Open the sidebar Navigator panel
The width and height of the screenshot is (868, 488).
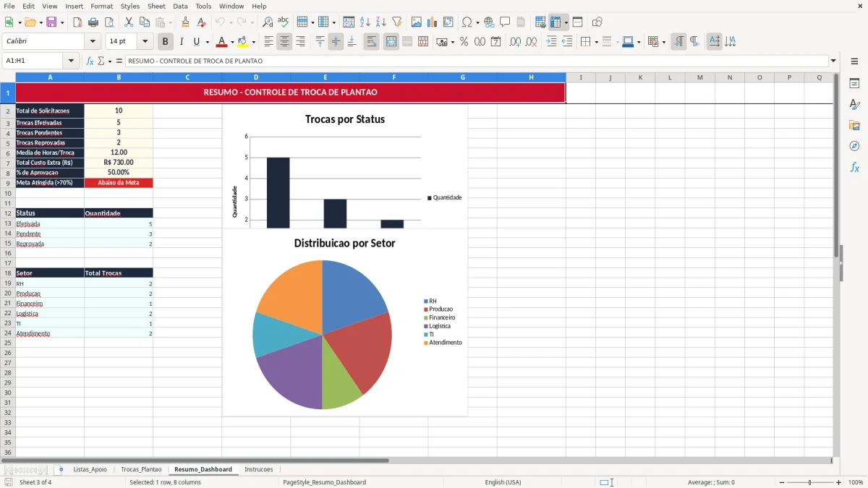tap(854, 146)
